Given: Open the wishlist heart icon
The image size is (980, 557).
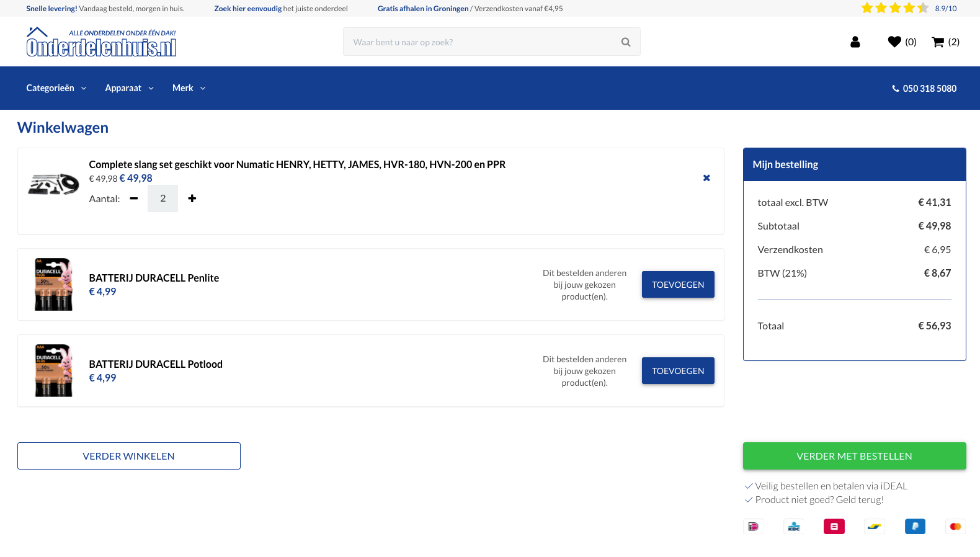Looking at the screenshot, I should click(894, 42).
